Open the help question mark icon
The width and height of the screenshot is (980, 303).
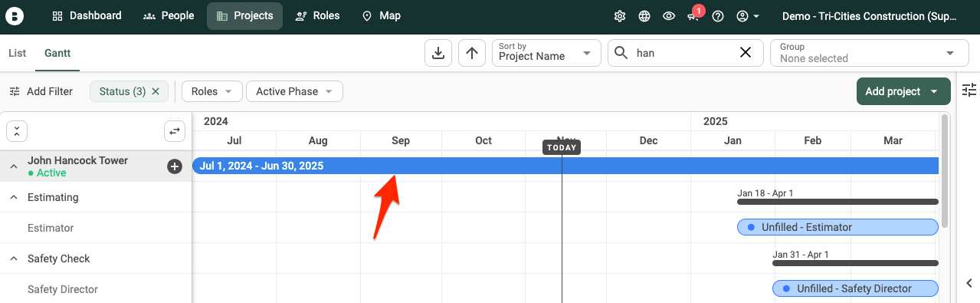pyautogui.click(x=718, y=16)
